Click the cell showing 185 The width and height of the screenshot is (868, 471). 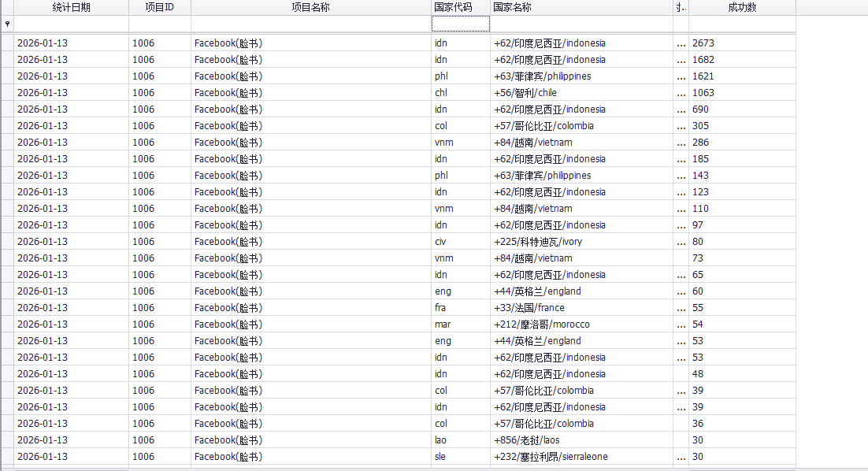tap(742, 159)
